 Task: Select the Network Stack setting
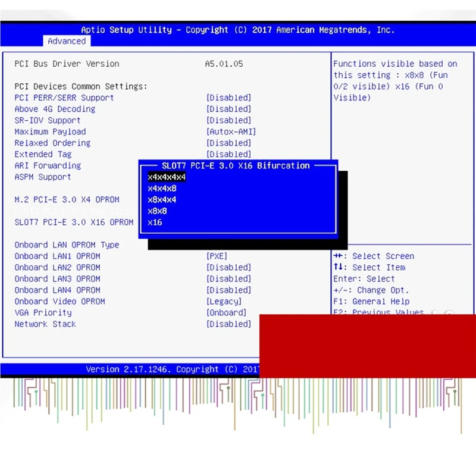pos(45,324)
